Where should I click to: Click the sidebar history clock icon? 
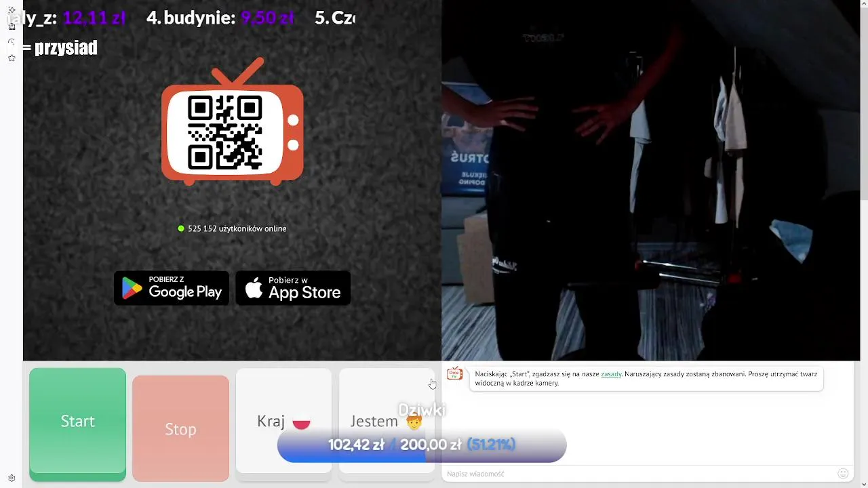pos(12,42)
